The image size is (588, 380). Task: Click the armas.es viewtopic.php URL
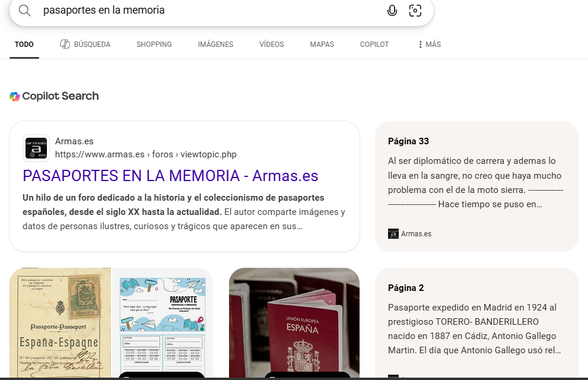click(x=145, y=154)
